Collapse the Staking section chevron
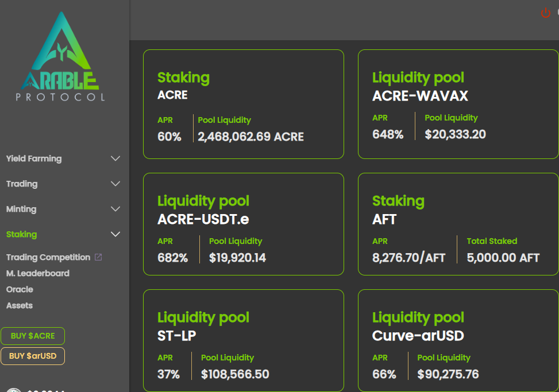The height and width of the screenshot is (392, 559). point(115,234)
